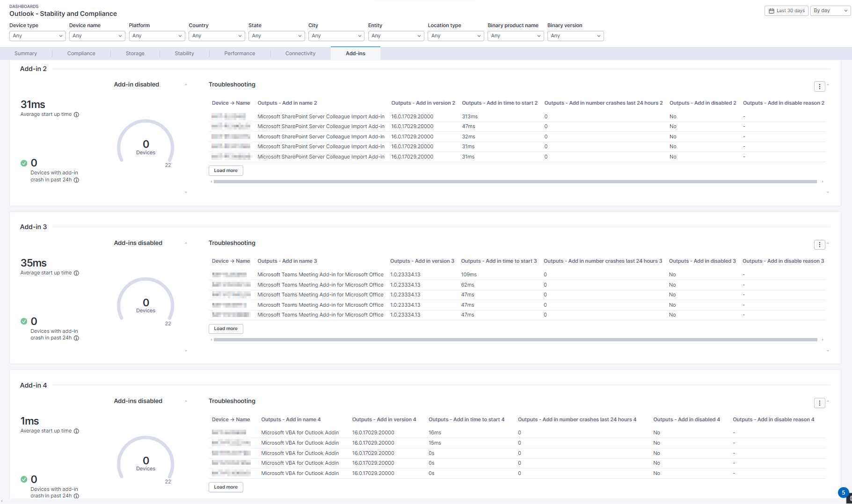Collapse the Add-in 2 Add-in disabled widget
This screenshot has height=504, width=852.
[x=186, y=85]
